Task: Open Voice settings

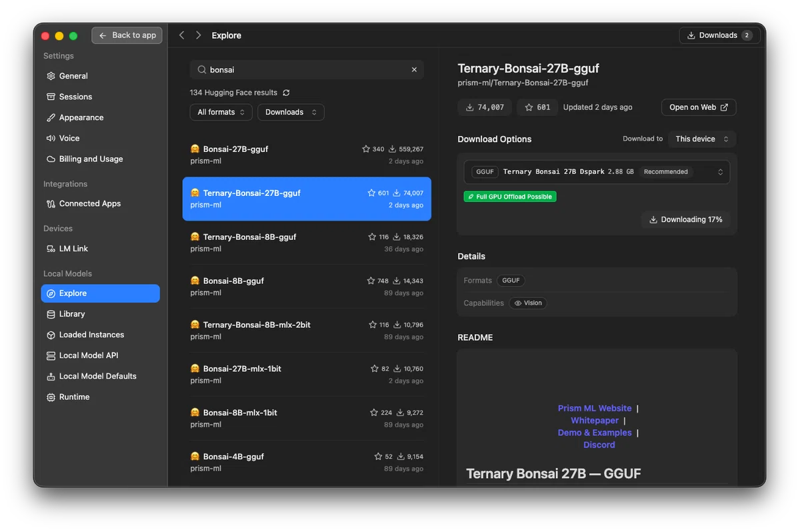Action: pos(100,138)
